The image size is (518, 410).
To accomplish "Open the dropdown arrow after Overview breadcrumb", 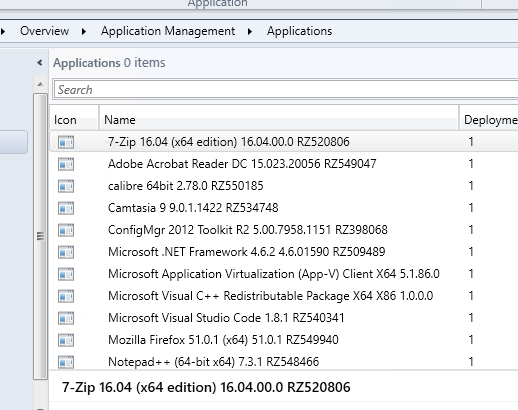I will click(84, 31).
